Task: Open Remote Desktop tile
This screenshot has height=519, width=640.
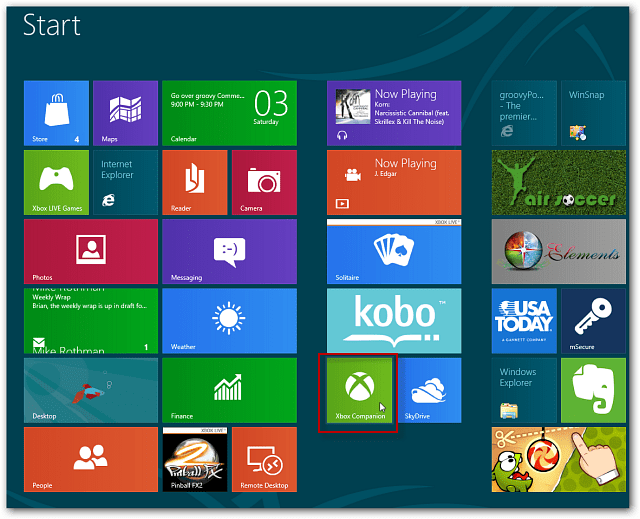Action: [x=264, y=459]
